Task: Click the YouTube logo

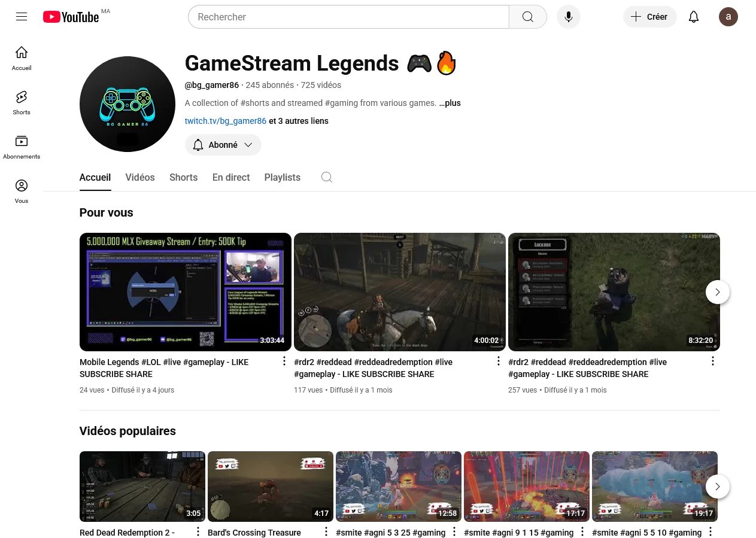Action: pos(71,17)
